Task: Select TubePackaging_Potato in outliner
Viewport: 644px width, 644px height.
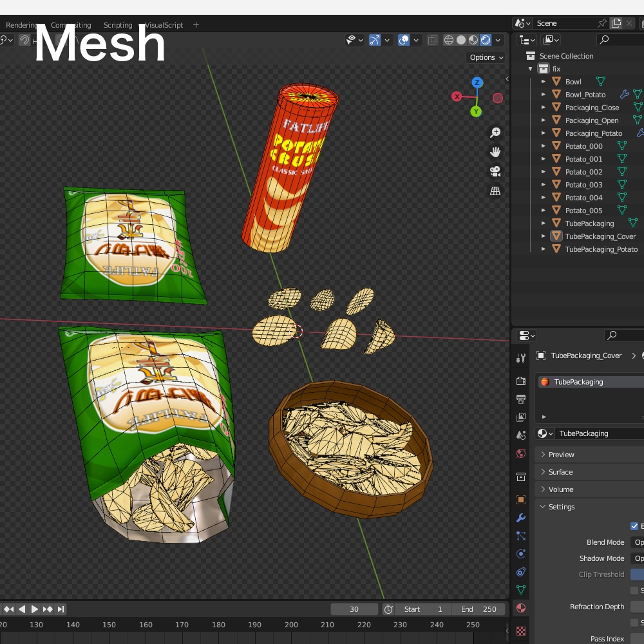Action: pyautogui.click(x=601, y=249)
